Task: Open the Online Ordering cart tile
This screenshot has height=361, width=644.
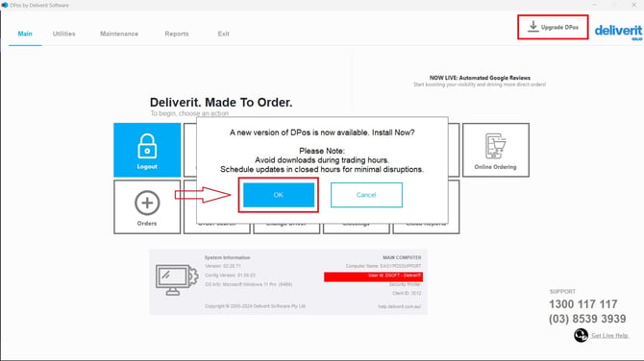Action: 496,150
